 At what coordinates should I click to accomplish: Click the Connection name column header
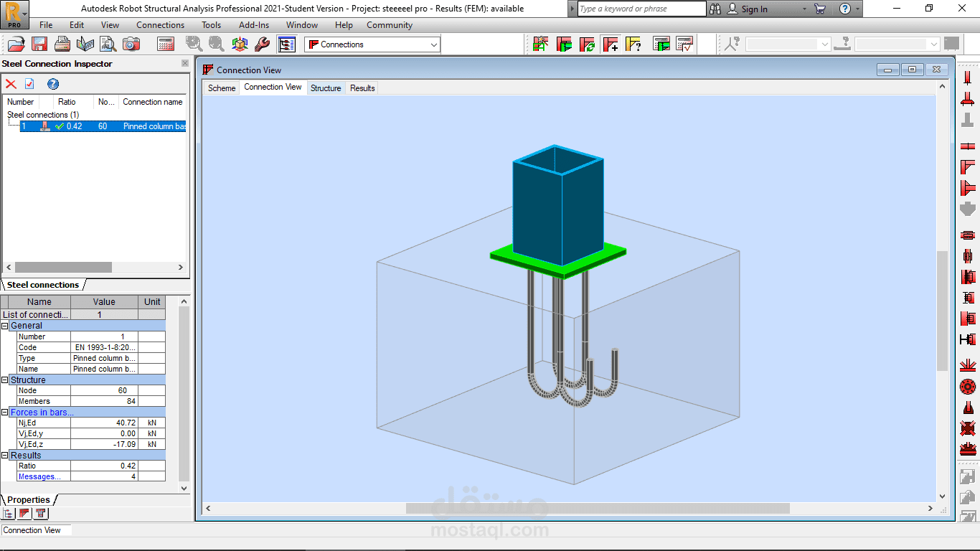click(x=153, y=102)
